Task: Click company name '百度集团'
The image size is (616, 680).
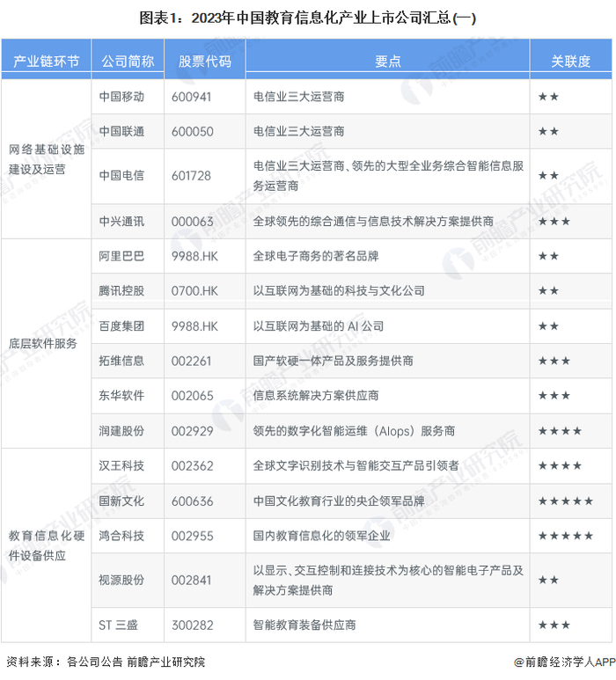Action: (121, 326)
